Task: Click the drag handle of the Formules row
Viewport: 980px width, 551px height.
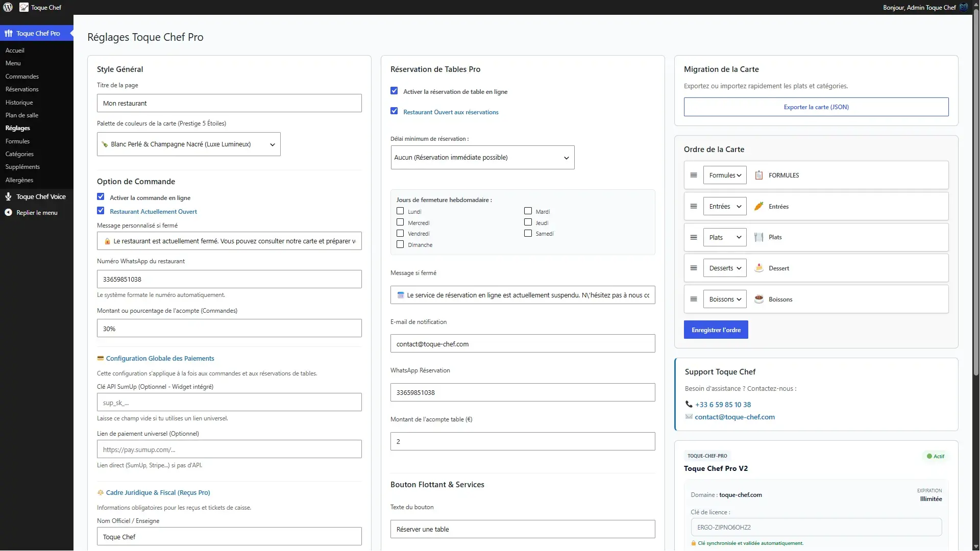Action: pos(694,176)
